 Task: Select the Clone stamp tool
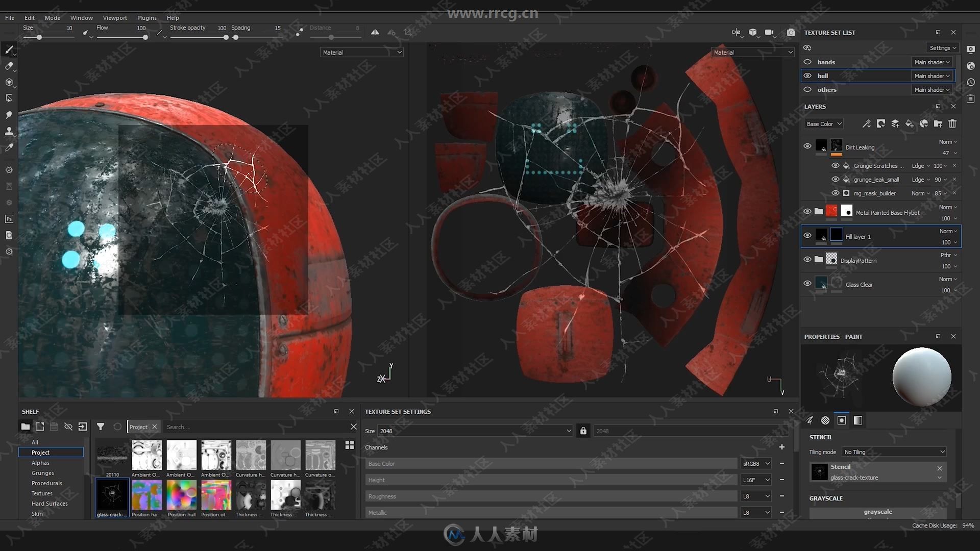pos(9,131)
